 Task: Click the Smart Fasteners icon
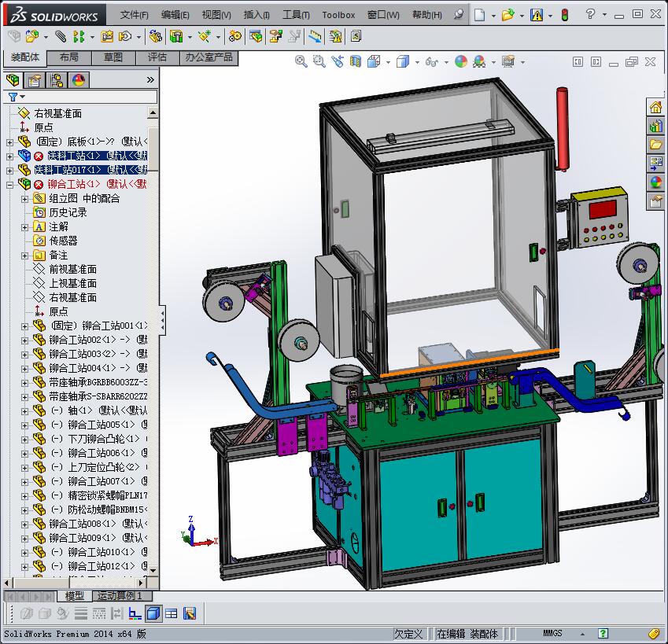(107, 37)
